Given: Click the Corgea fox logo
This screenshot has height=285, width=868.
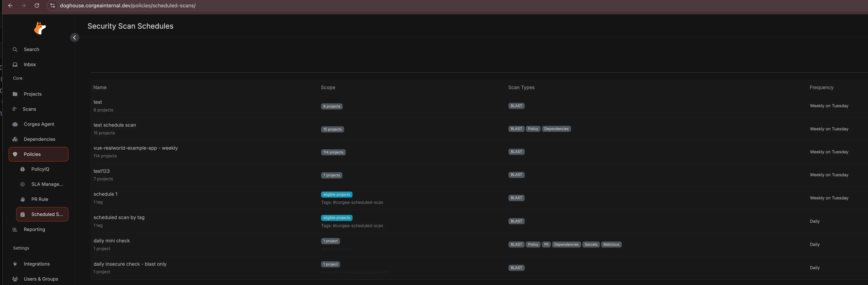Looking at the screenshot, I should (x=40, y=28).
